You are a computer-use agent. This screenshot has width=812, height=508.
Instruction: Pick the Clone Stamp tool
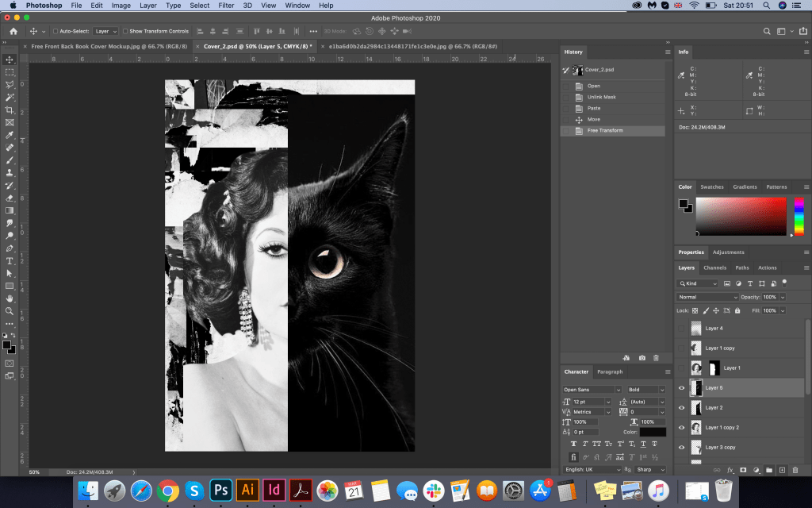click(10, 172)
